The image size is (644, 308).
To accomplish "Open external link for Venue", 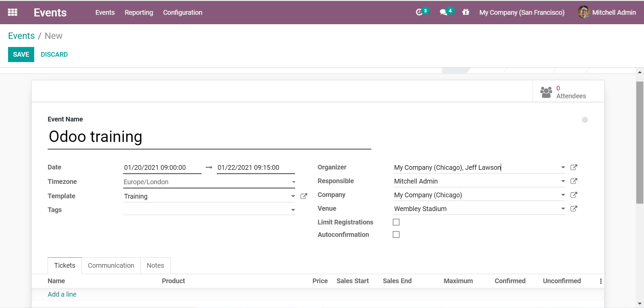I will (x=574, y=208).
